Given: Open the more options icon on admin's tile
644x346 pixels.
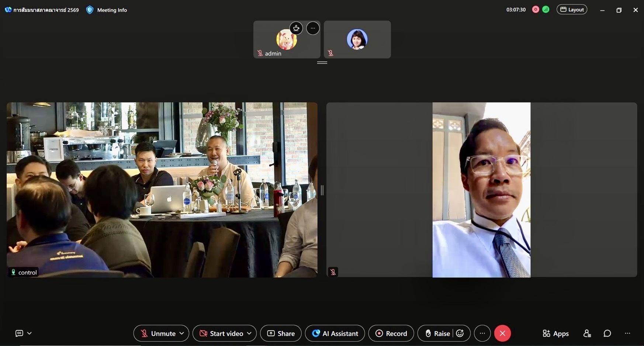Looking at the screenshot, I should [x=313, y=28].
